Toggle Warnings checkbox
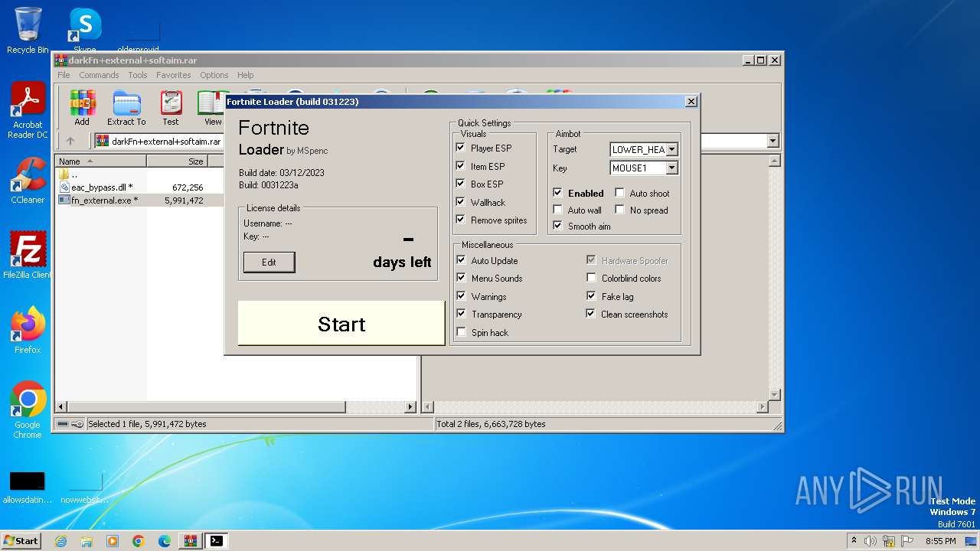The width and height of the screenshot is (980, 551). [462, 296]
